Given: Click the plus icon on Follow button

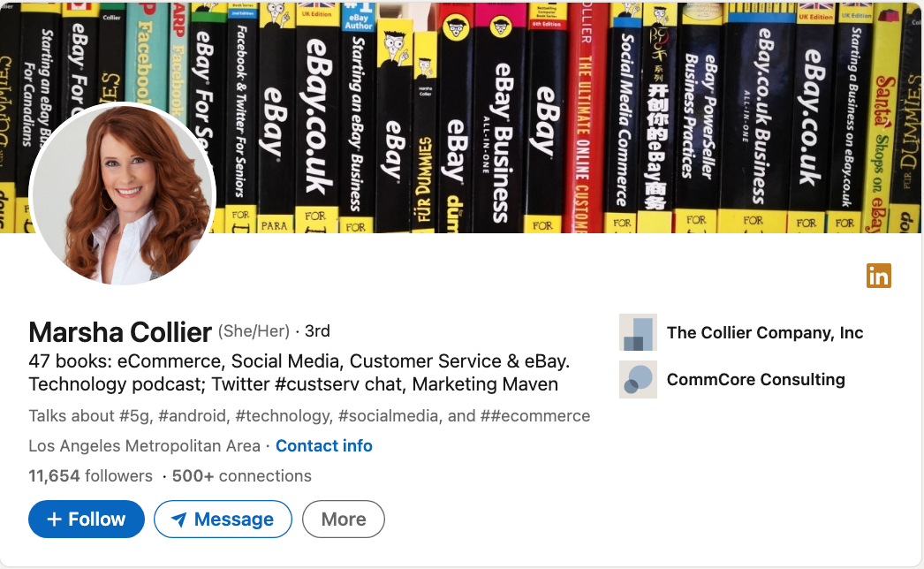Looking at the screenshot, I should (54, 519).
